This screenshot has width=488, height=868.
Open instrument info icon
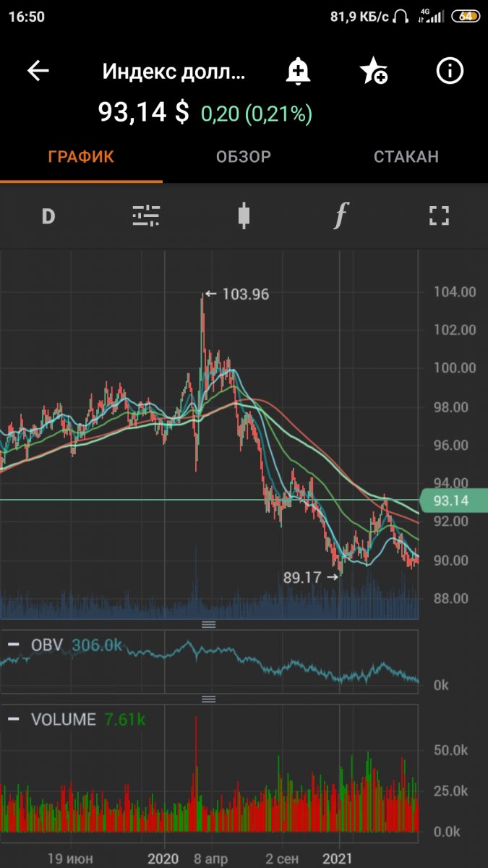click(450, 71)
